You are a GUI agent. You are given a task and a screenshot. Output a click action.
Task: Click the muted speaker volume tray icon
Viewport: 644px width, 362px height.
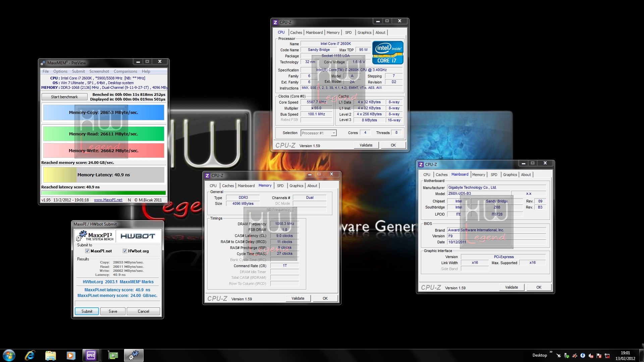pyautogui.click(x=591, y=356)
